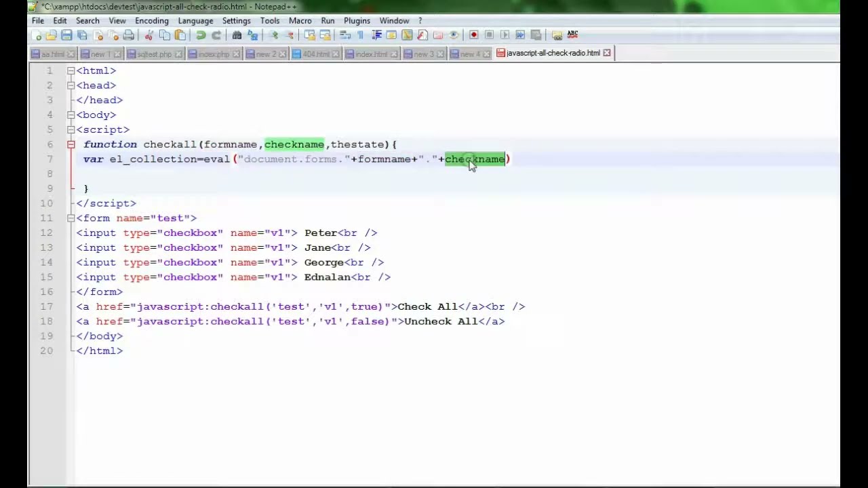Switch to the index.php tab
Screen dimensions: 868x488
point(214,54)
